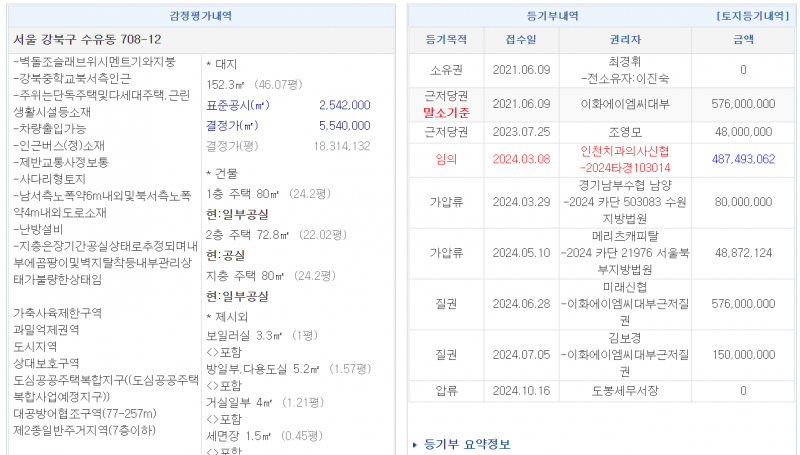
Task: Click the blue amount 487,493,062
Action: [743, 159]
